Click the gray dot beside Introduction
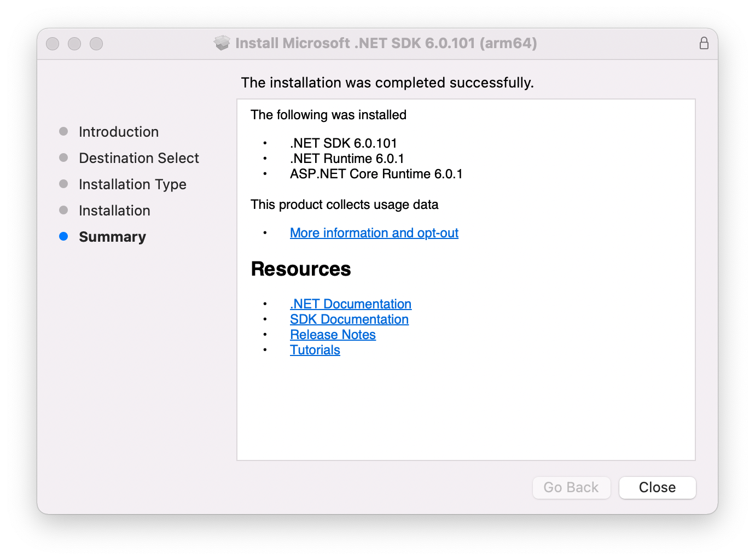755x560 pixels. [x=63, y=131]
